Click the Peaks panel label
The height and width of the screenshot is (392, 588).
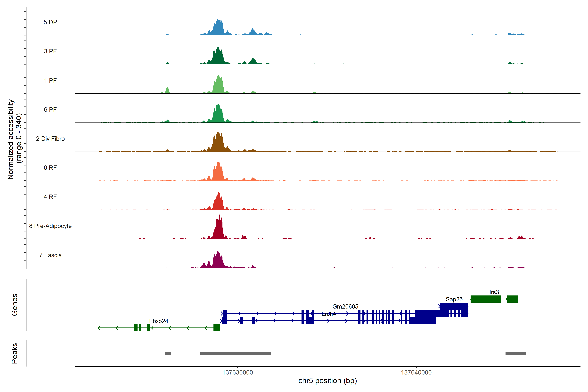point(15,353)
